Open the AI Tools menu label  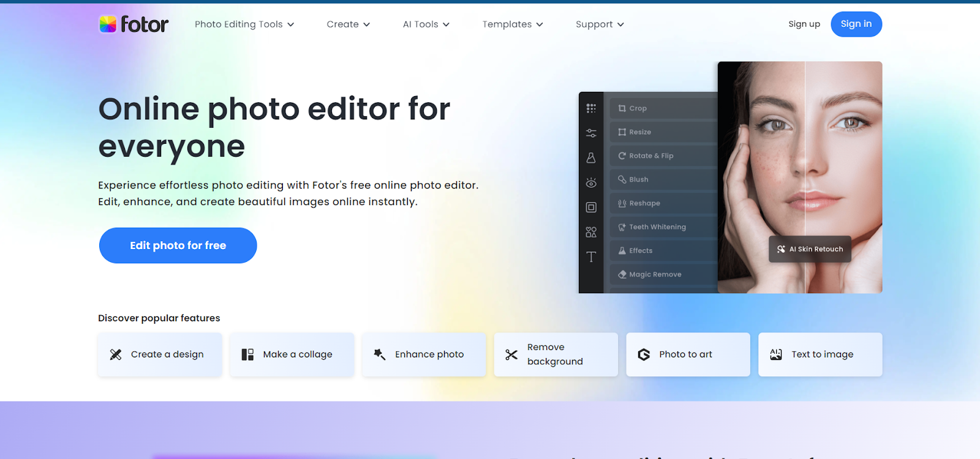pos(421,24)
